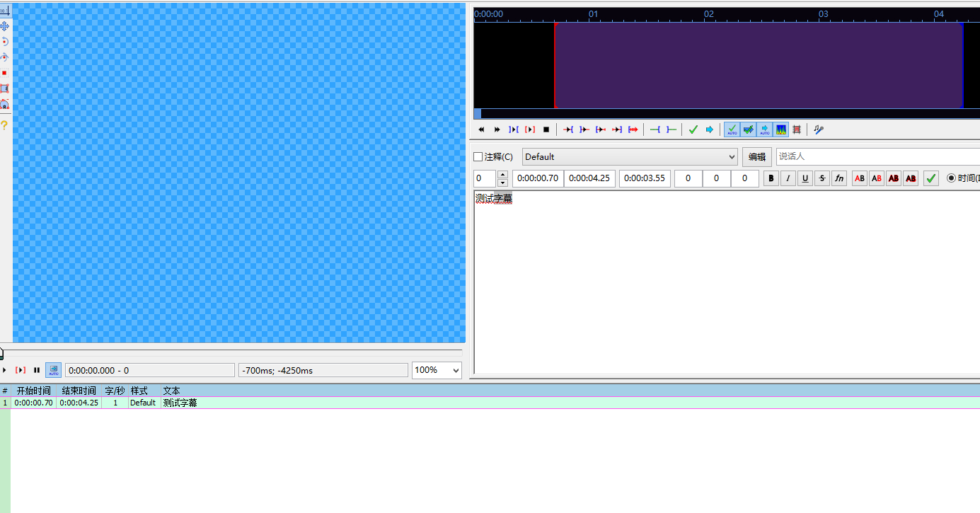The height and width of the screenshot is (513, 980).
Task: Click the right margin field
Action: pos(716,178)
